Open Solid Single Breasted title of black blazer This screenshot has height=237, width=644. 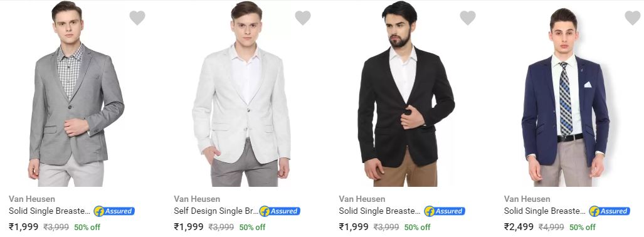tap(379, 211)
